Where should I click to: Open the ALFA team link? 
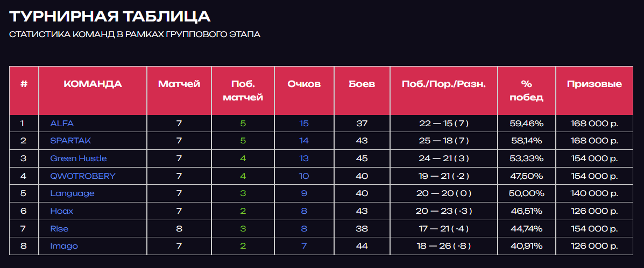[x=62, y=124]
